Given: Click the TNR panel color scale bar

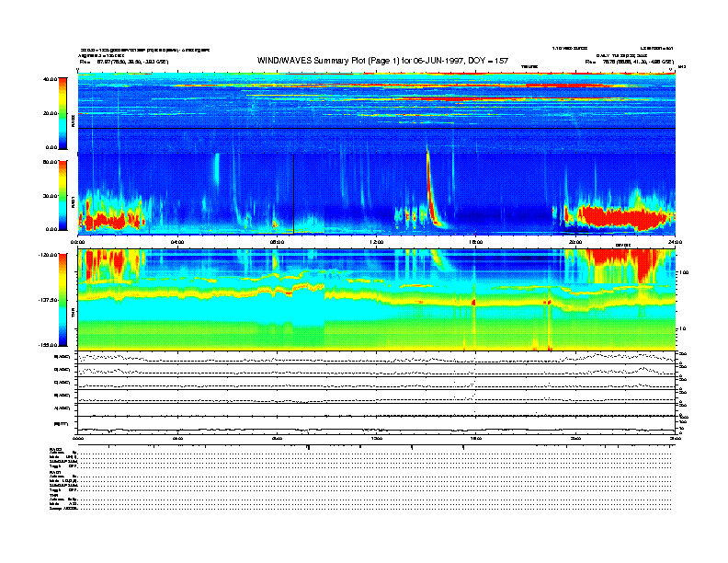Looking at the screenshot, I should 63,299.
